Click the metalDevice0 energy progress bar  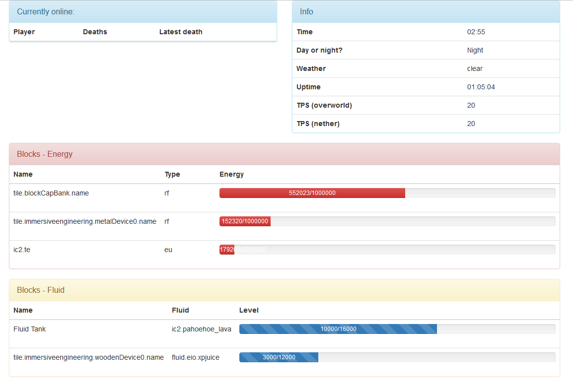(x=387, y=221)
